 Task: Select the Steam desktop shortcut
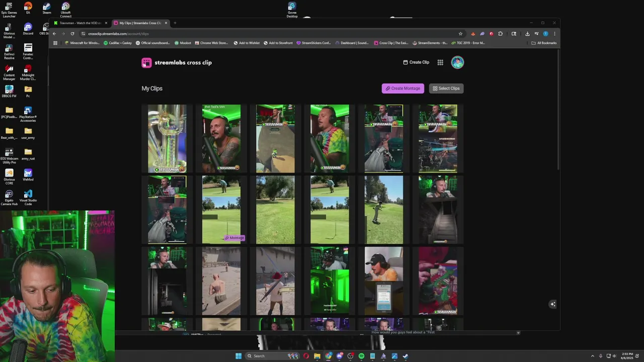pos(47,9)
